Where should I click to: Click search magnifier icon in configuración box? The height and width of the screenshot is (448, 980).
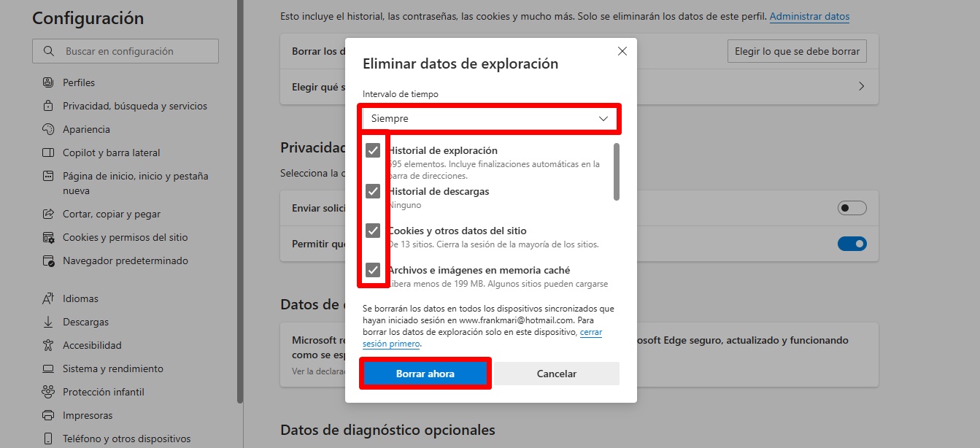point(49,51)
